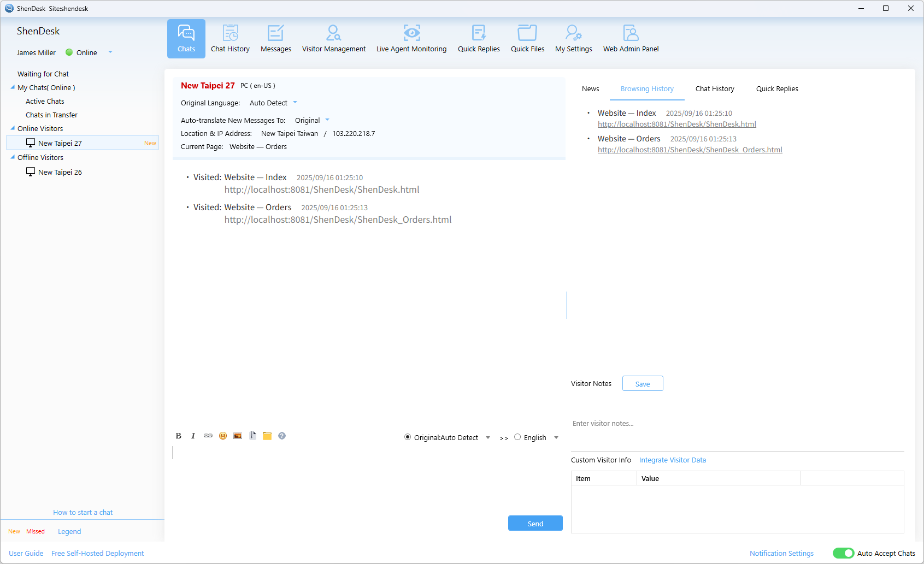This screenshot has width=924, height=564.
Task: Open the Original Language Auto Detect dropdown
Action: (295, 103)
